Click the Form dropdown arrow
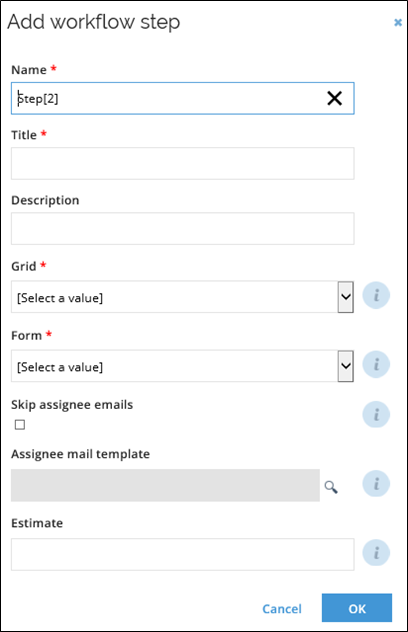The height and width of the screenshot is (632, 408). coord(346,366)
